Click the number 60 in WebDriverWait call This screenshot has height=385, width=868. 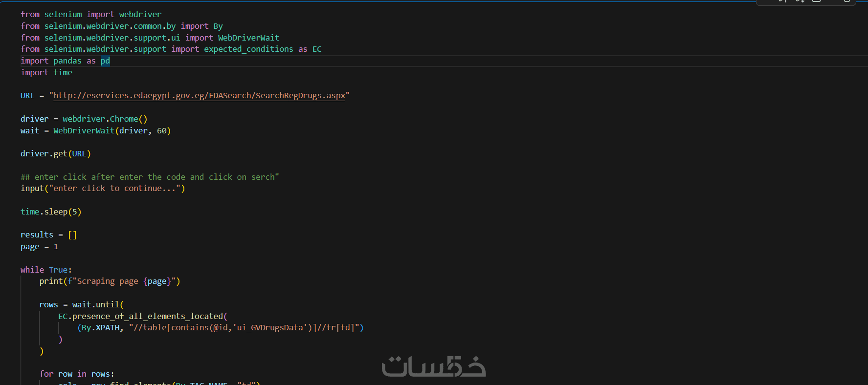pos(161,131)
